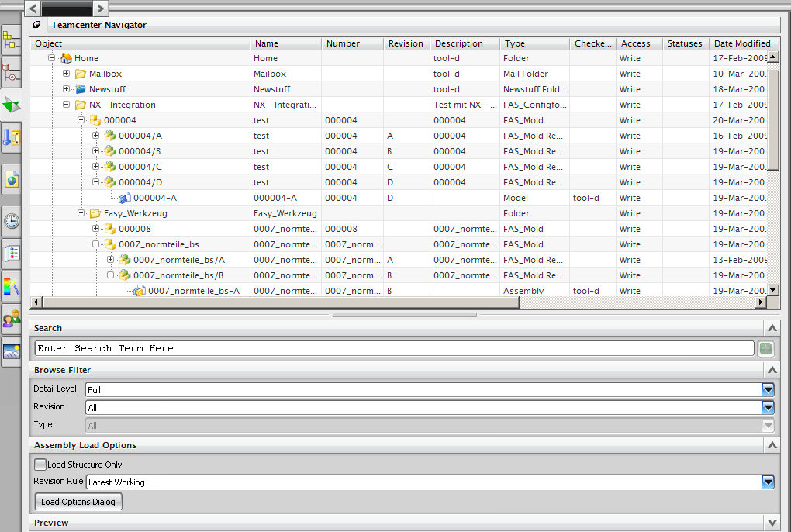The width and height of the screenshot is (791, 532).
Task: Expand the Newstuff tree node
Action: (66, 88)
